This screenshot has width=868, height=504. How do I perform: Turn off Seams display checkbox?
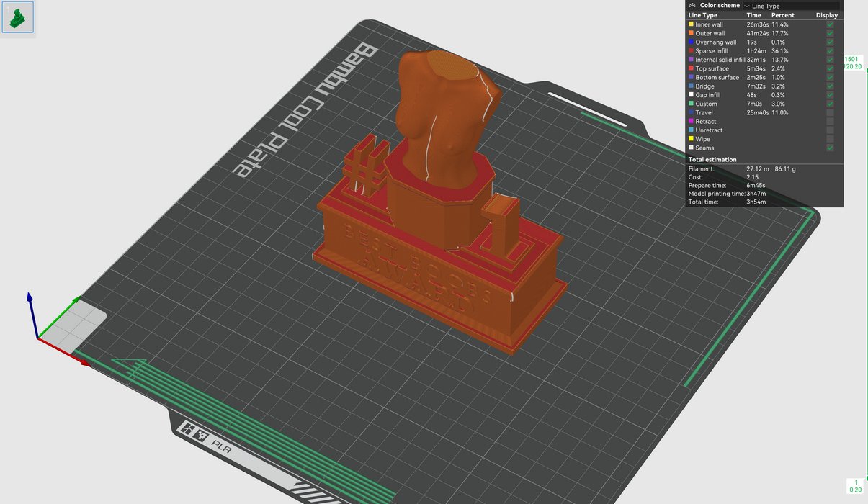click(830, 148)
